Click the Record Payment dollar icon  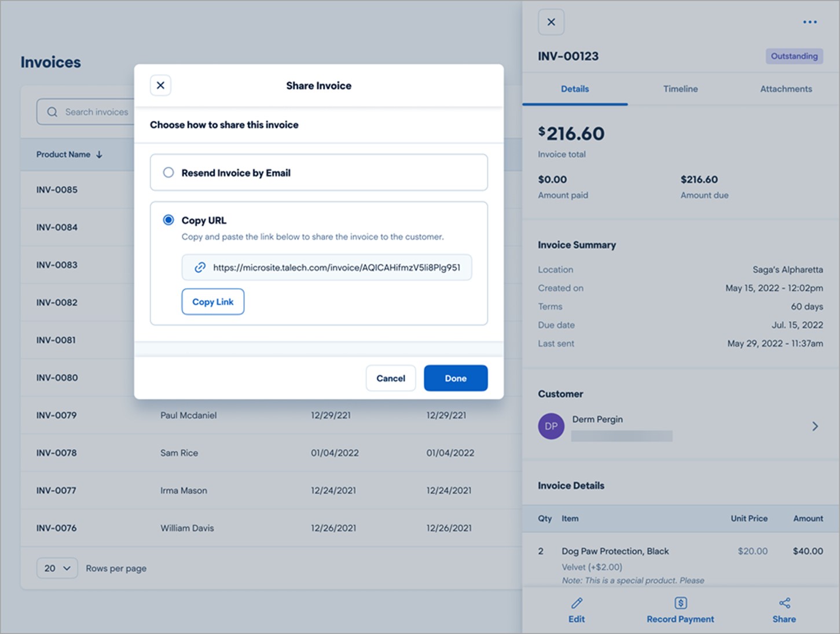pyautogui.click(x=680, y=603)
